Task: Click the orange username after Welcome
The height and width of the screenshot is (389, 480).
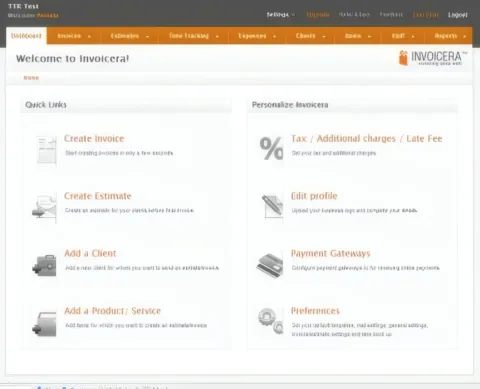Action: (x=47, y=15)
